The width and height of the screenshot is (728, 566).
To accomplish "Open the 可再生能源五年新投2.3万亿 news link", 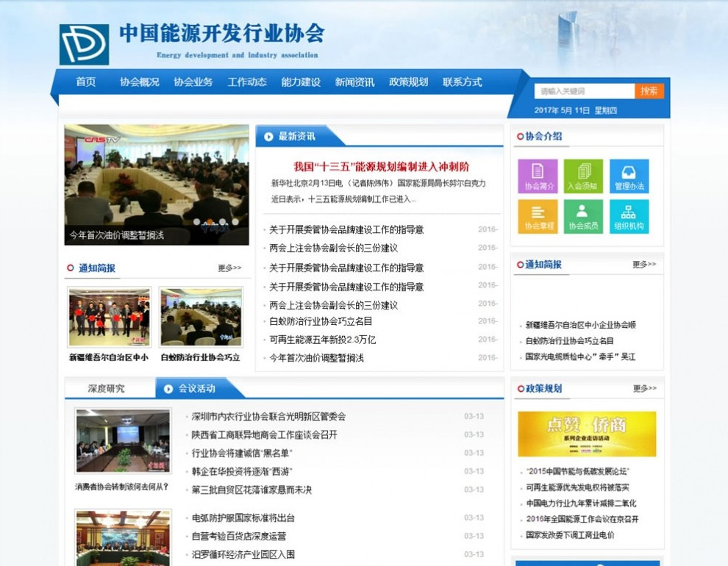I will [322, 340].
